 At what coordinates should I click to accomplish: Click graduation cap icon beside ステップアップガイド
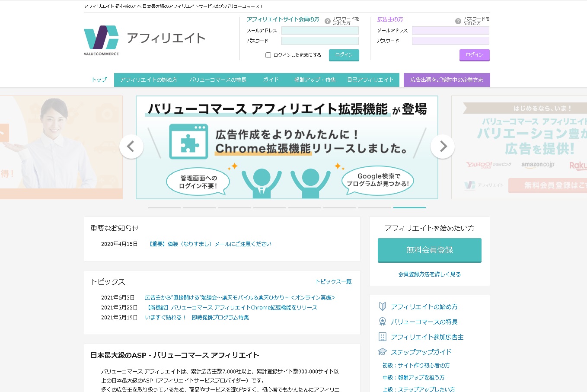pyautogui.click(x=382, y=352)
